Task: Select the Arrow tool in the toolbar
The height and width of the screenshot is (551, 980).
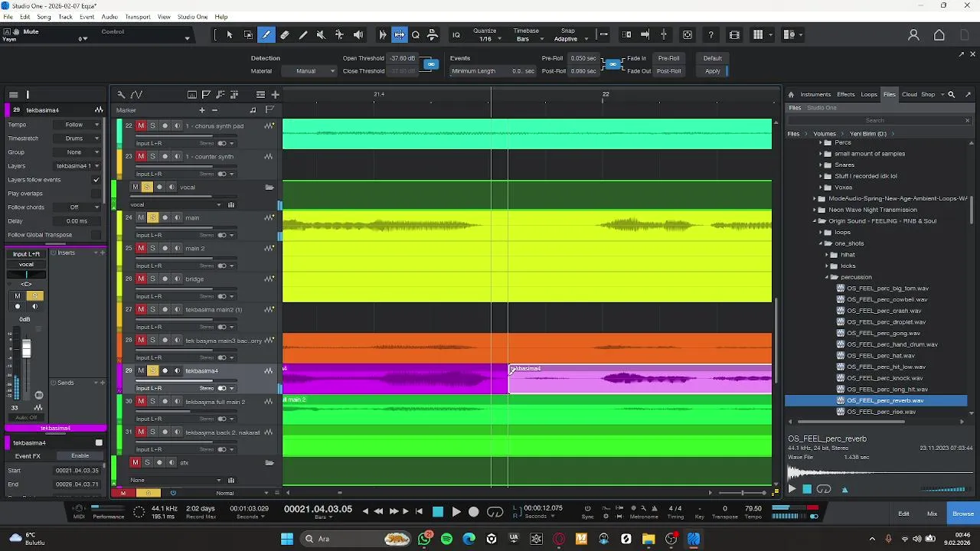Action: [230, 34]
